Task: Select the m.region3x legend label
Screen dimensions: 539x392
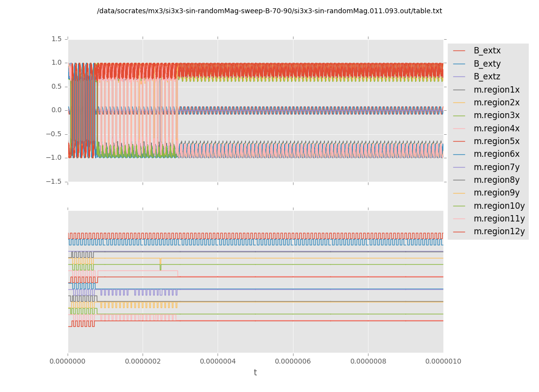Action: (x=496, y=115)
